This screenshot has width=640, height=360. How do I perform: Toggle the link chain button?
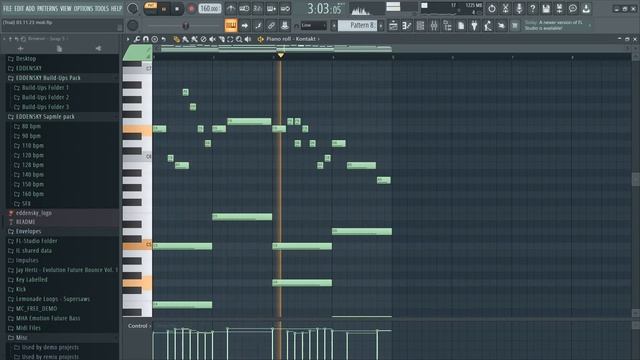click(x=271, y=26)
